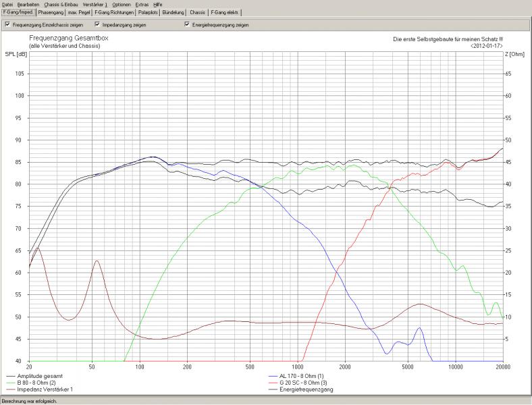This screenshot has height=405, width=532.
Task: Open the Chassis tab
Action: click(x=197, y=12)
